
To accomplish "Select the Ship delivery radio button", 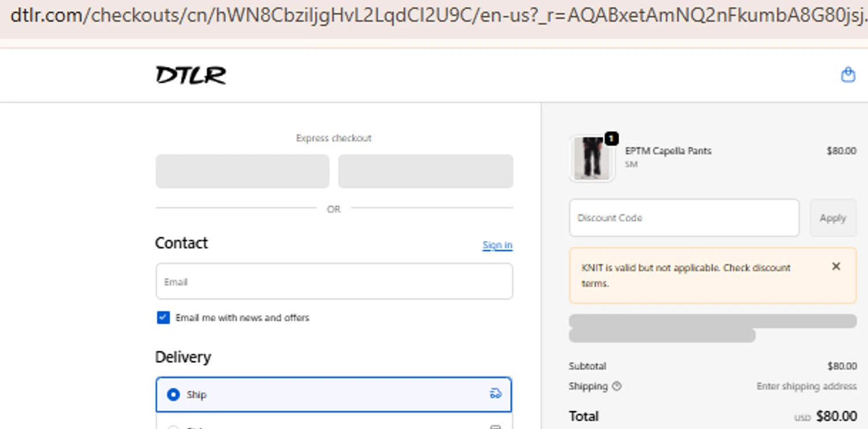I will 173,395.
